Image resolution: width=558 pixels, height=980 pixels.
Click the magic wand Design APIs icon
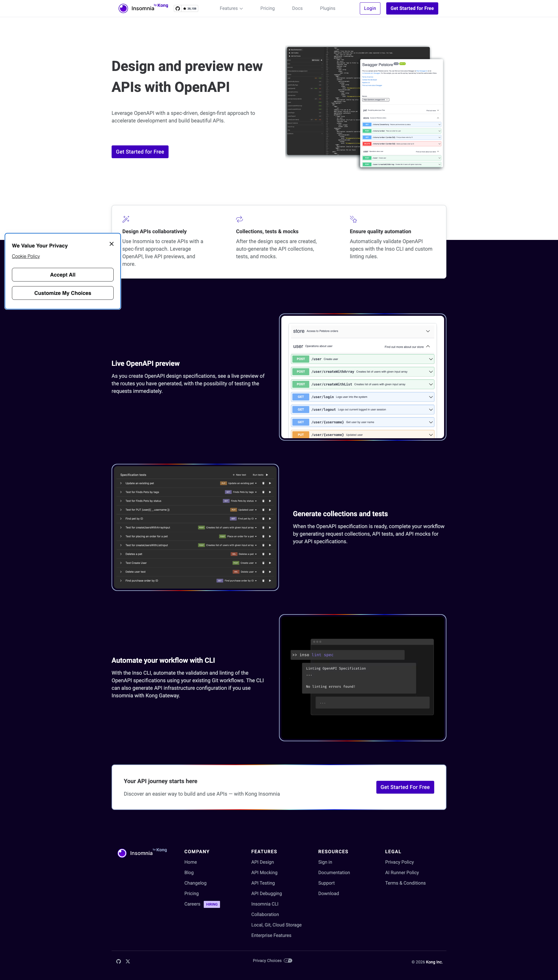click(x=126, y=219)
